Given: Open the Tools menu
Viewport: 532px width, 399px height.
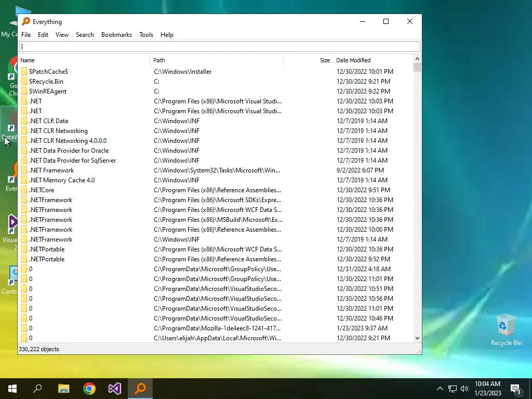Looking at the screenshot, I should pos(146,35).
